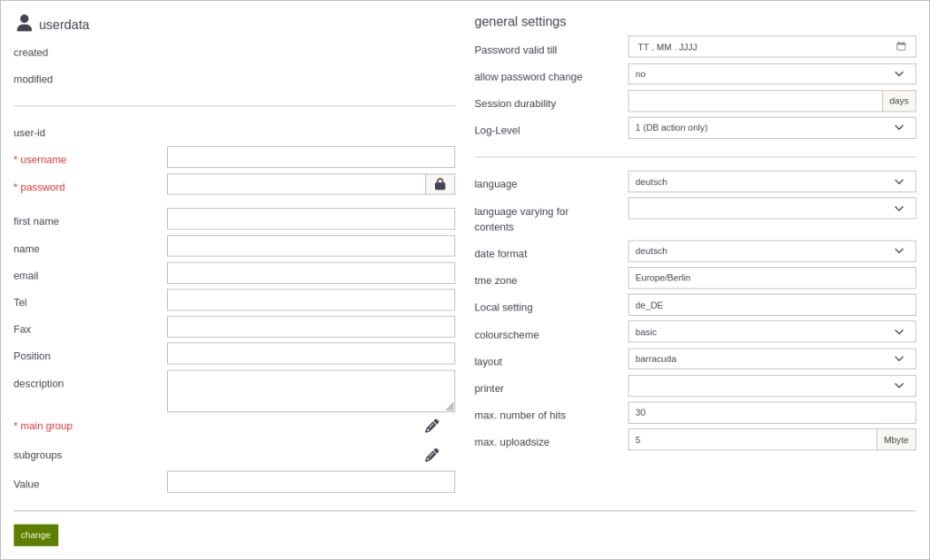Open calendar picker in Password valid till
The width and height of the screenshot is (930, 560).
click(901, 46)
